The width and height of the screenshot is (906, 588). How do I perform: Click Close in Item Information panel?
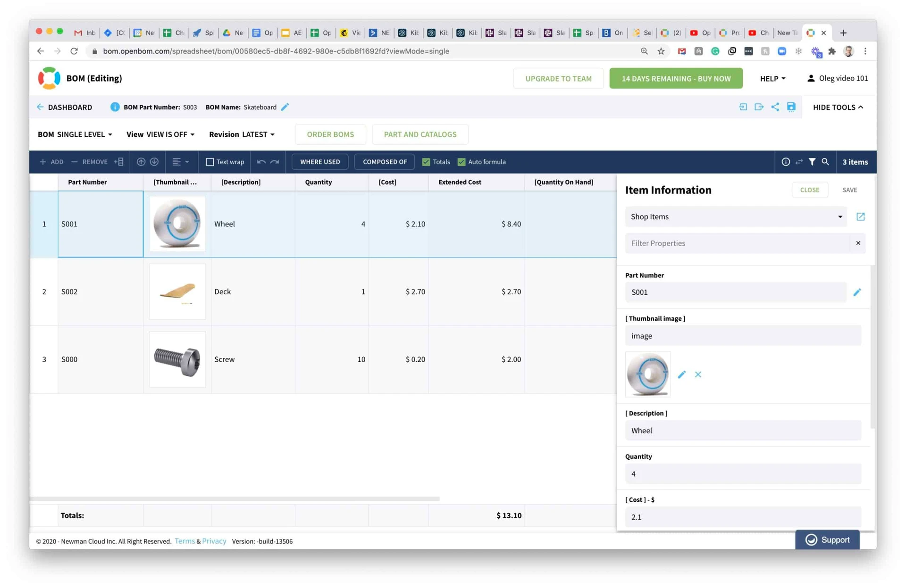coord(809,190)
